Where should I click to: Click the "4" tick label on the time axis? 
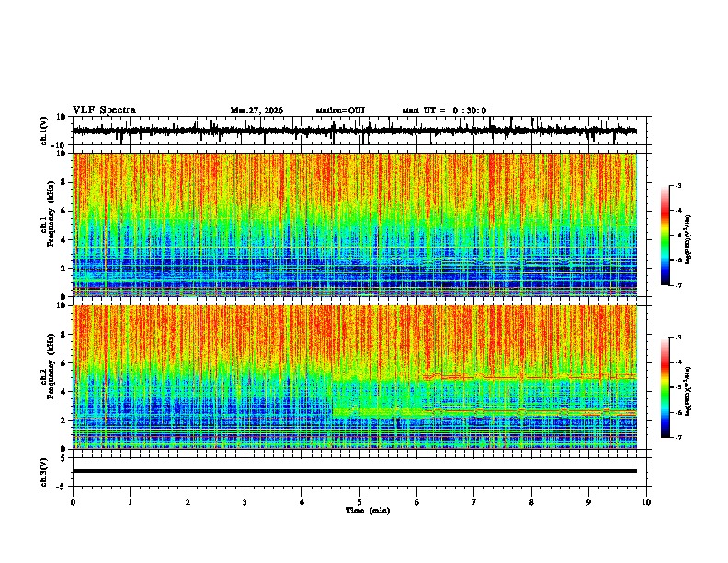tap(301, 502)
